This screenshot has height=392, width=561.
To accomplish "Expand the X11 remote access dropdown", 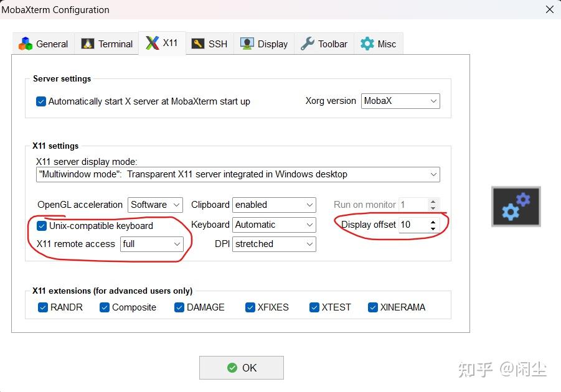I will pyautogui.click(x=151, y=244).
